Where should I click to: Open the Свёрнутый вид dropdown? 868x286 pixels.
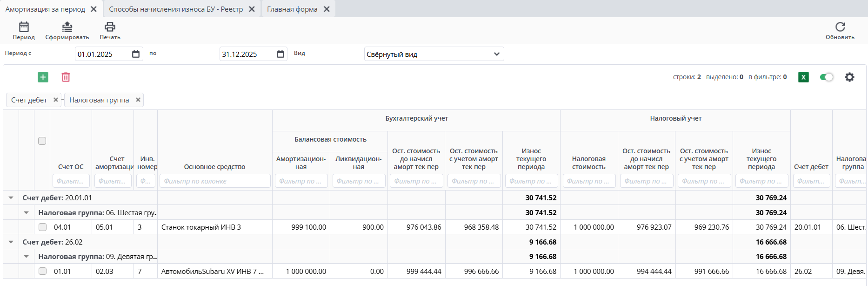(x=434, y=54)
